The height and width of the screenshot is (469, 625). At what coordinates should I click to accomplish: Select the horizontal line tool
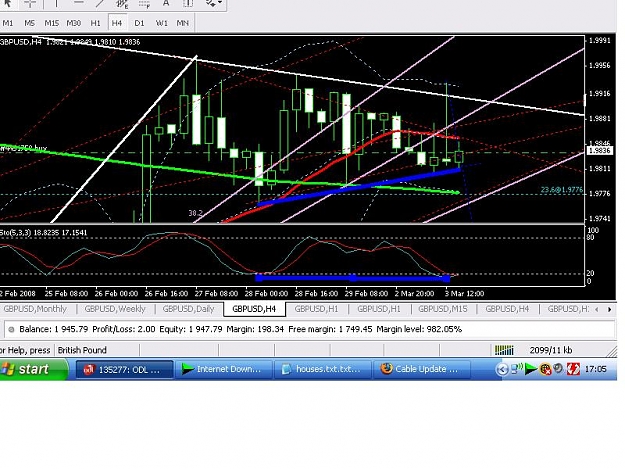79,4
